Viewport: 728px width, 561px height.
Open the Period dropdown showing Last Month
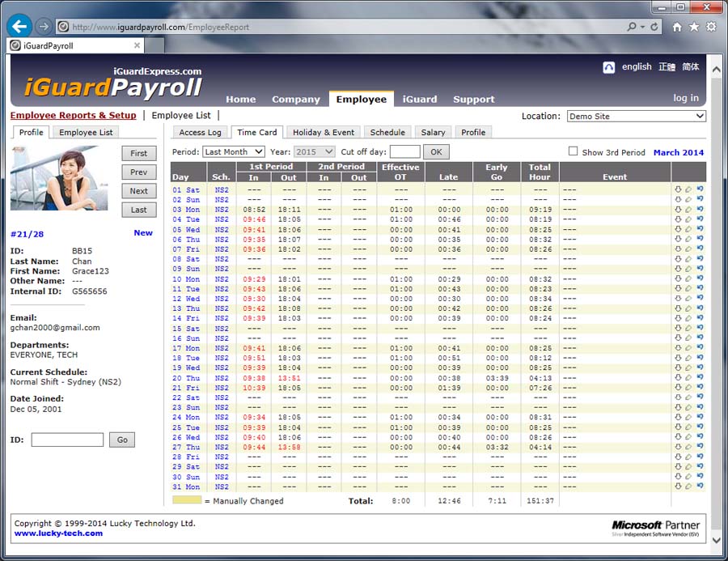click(x=234, y=152)
